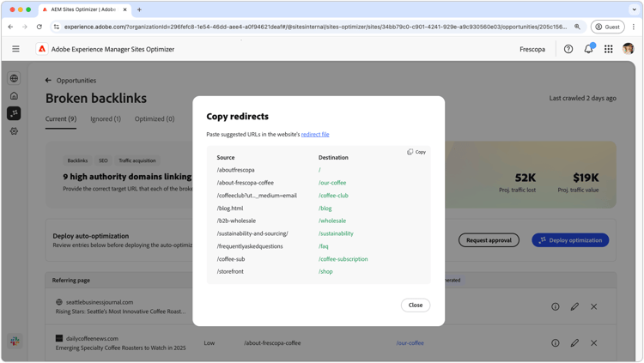Click destination /coffee-subscription in dialog
Screen dimensions: 644x363
[343, 259]
